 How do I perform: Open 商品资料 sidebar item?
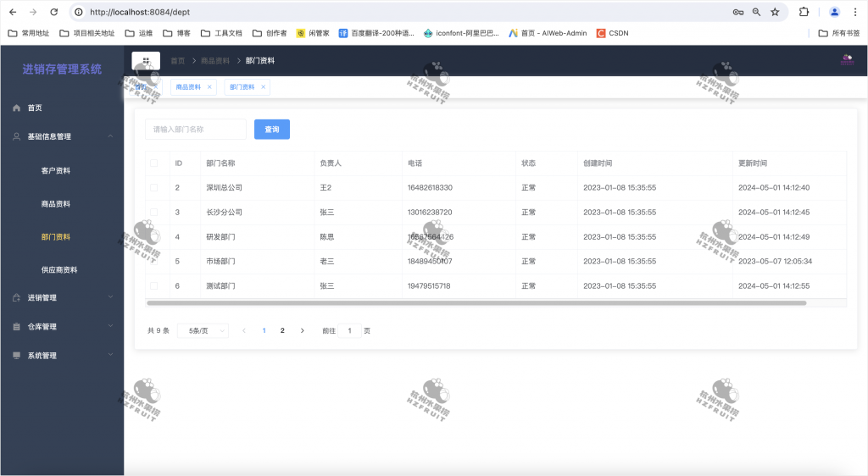(x=55, y=204)
